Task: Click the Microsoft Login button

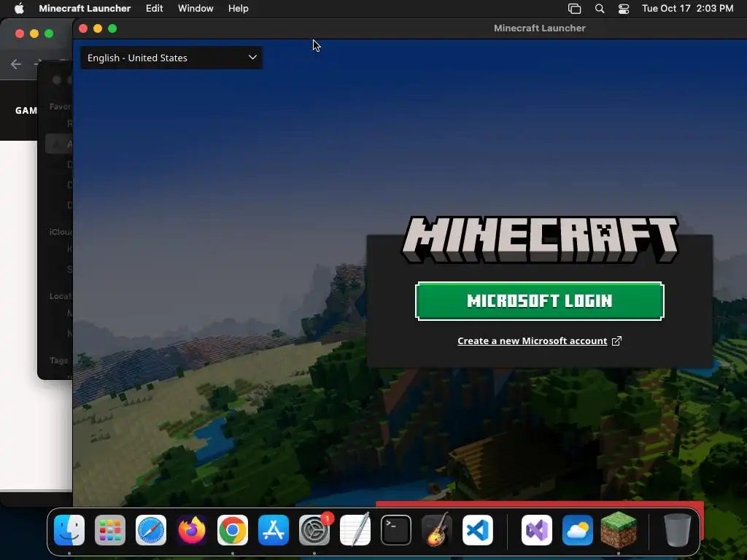Action: pos(540,301)
